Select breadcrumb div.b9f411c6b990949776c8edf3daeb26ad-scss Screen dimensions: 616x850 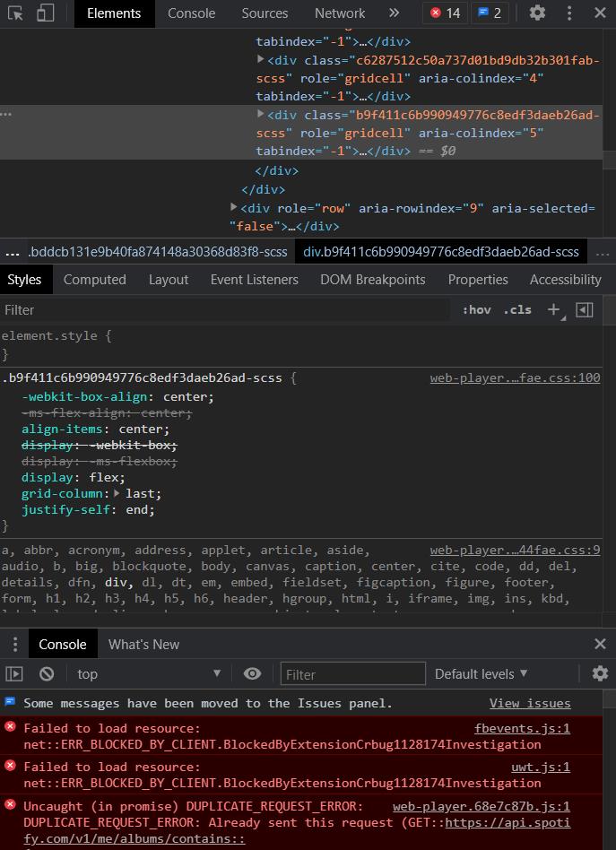441,252
